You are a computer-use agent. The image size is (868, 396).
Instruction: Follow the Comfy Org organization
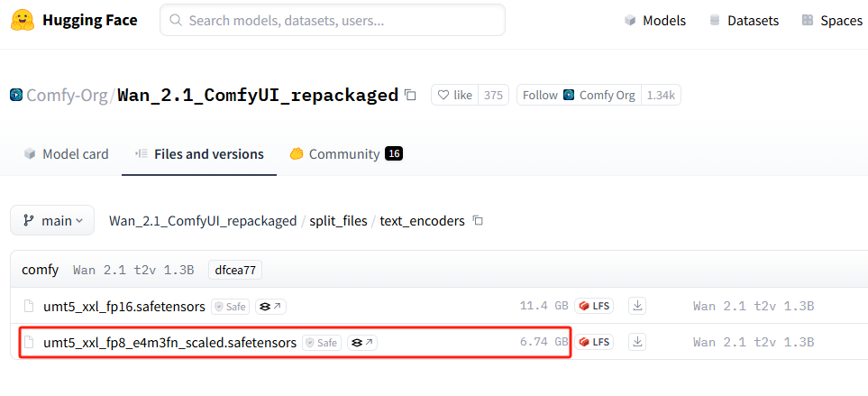click(540, 95)
